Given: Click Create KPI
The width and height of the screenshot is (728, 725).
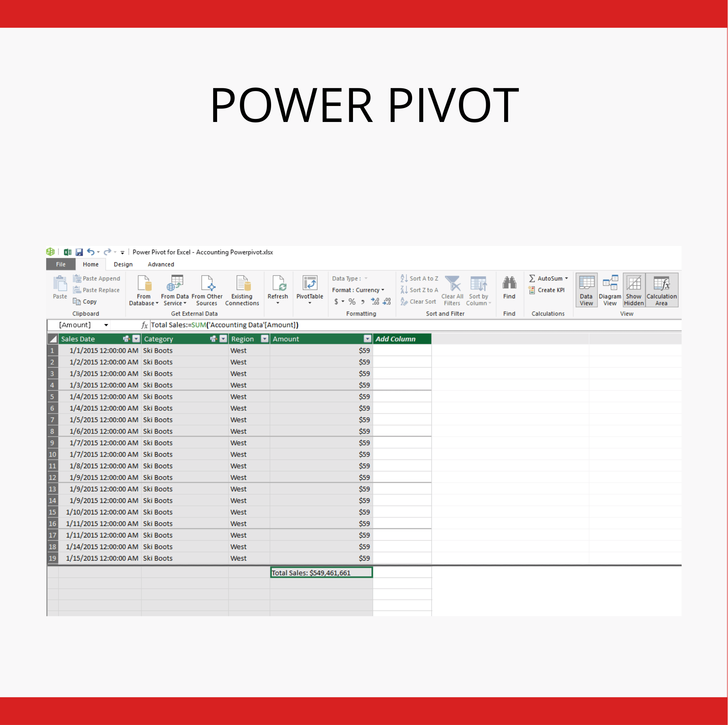Looking at the screenshot, I should pos(546,290).
